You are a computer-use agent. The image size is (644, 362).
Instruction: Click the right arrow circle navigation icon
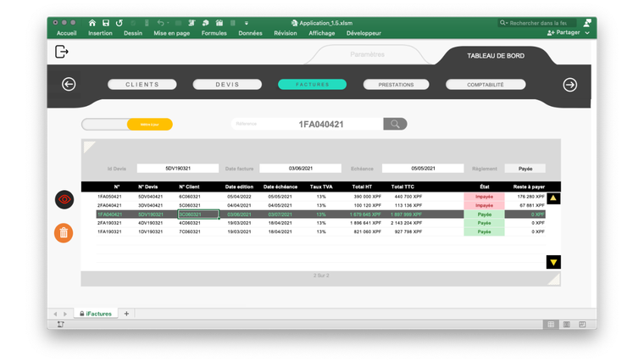click(x=569, y=85)
